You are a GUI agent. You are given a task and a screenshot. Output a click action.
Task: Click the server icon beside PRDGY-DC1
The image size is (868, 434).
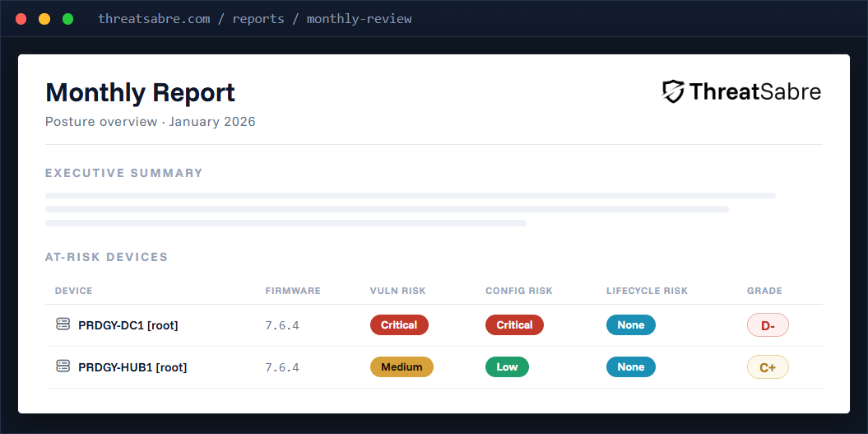tap(63, 324)
